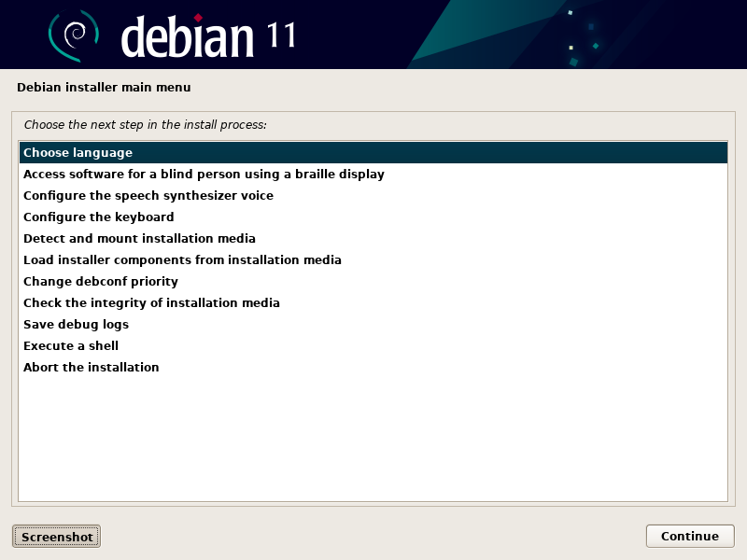Screen dimensions: 747x560
Task: Select Abort the installation entry
Action: coord(373,367)
